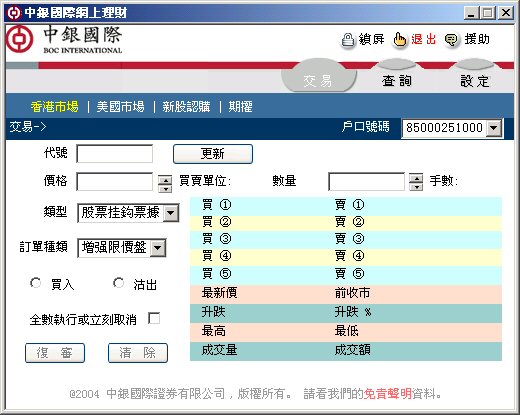The width and height of the screenshot is (520, 415).
Task: Click the 數量 quantity input field
Action: click(367, 181)
